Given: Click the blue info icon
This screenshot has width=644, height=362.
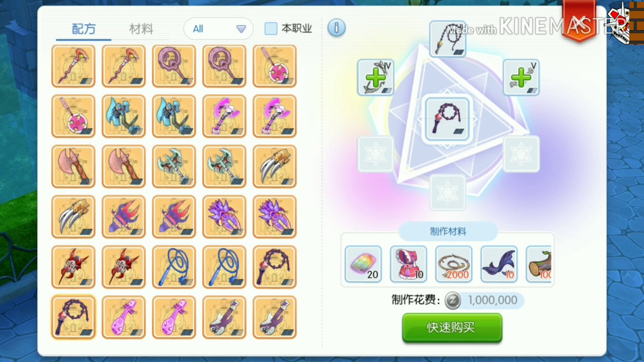Looking at the screenshot, I should pyautogui.click(x=337, y=28).
